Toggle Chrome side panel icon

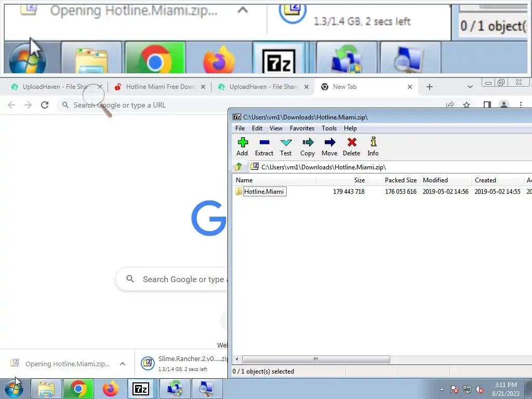coord(487,105)
